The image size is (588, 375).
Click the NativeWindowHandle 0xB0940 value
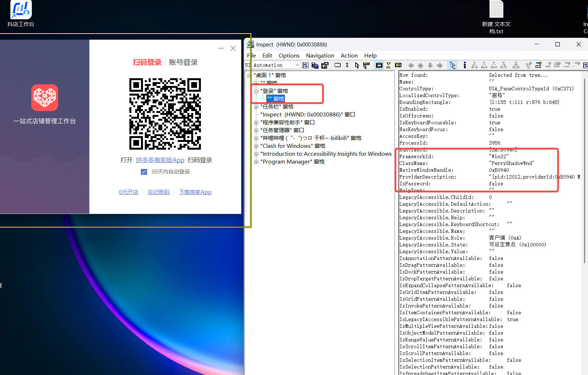[x=499, y=170]
